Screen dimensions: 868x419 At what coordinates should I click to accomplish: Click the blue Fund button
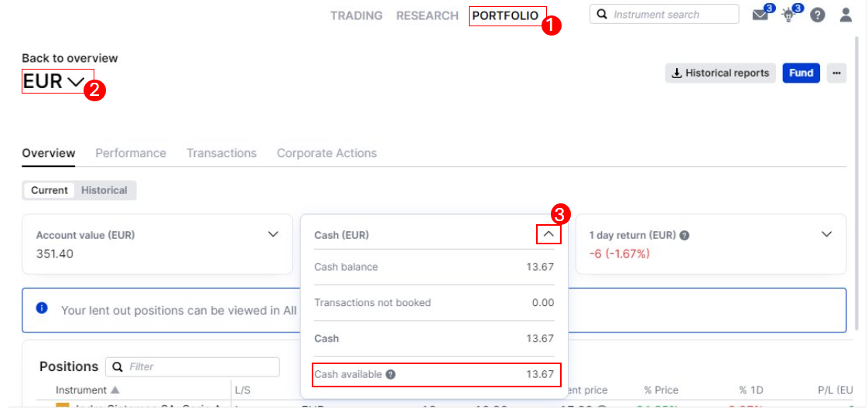(x=801, y=73)
